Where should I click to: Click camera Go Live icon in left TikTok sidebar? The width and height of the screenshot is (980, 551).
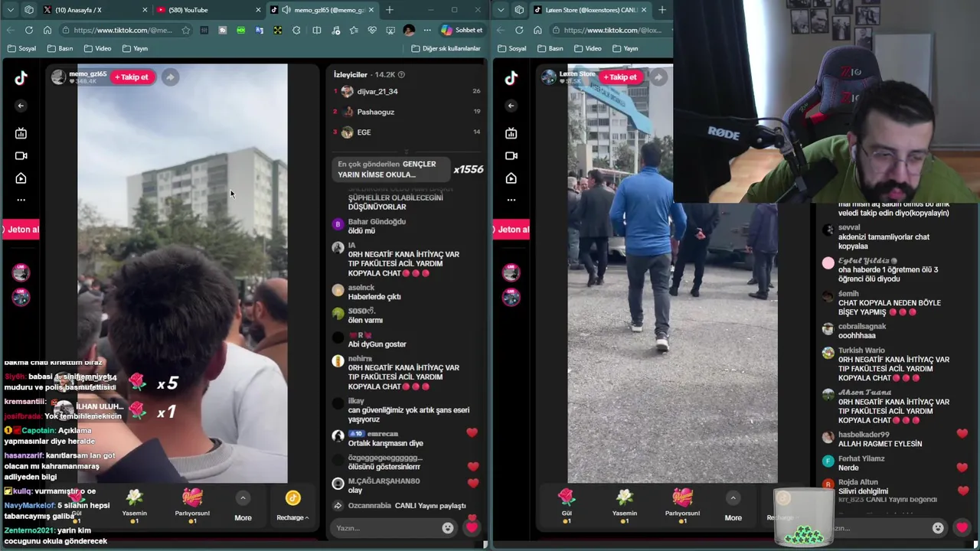(21, 155)
